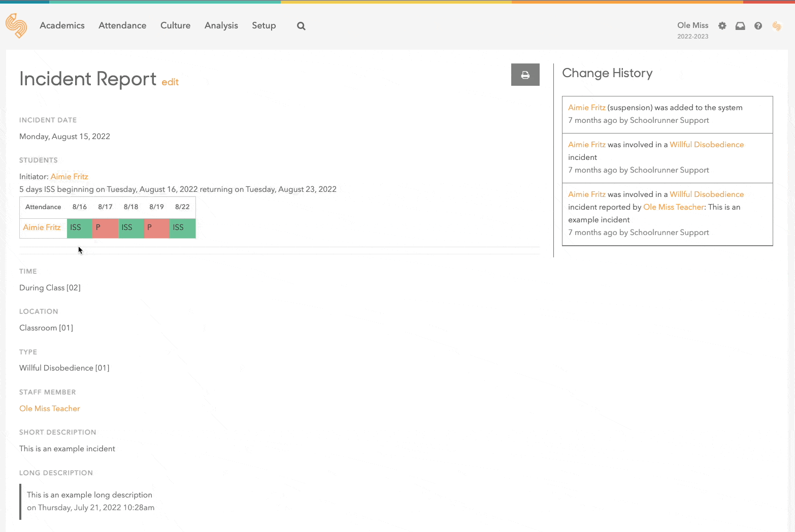
Task: Click the 8/17 P attendance cell
Action: point(105,228)
